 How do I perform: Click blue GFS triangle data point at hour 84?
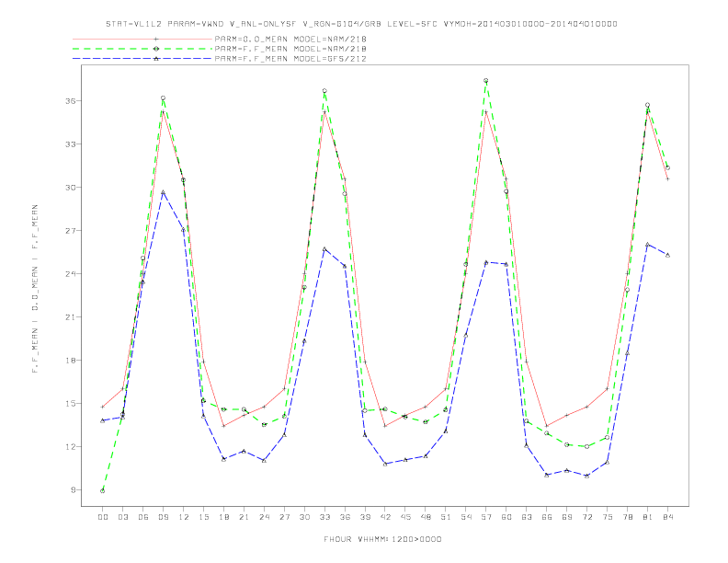(x=667, y=255)
